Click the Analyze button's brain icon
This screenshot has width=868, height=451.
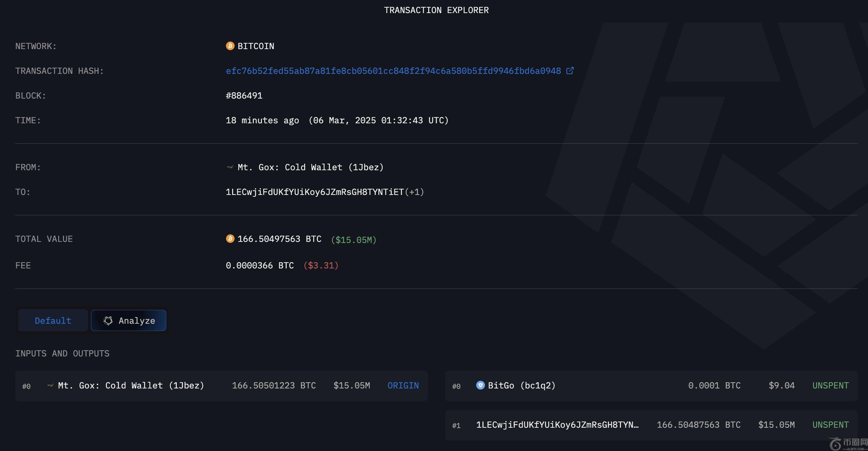coord(108,320)
